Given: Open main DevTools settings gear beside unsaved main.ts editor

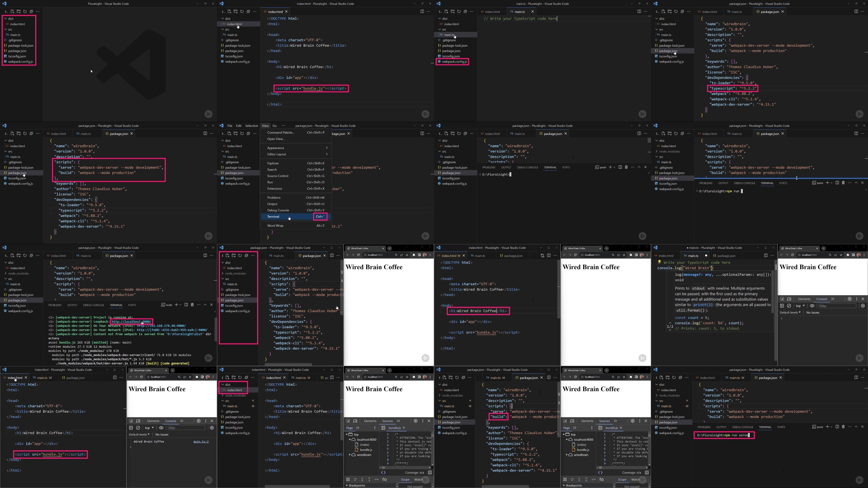Looking at the screenshot, I should (850, 299).
